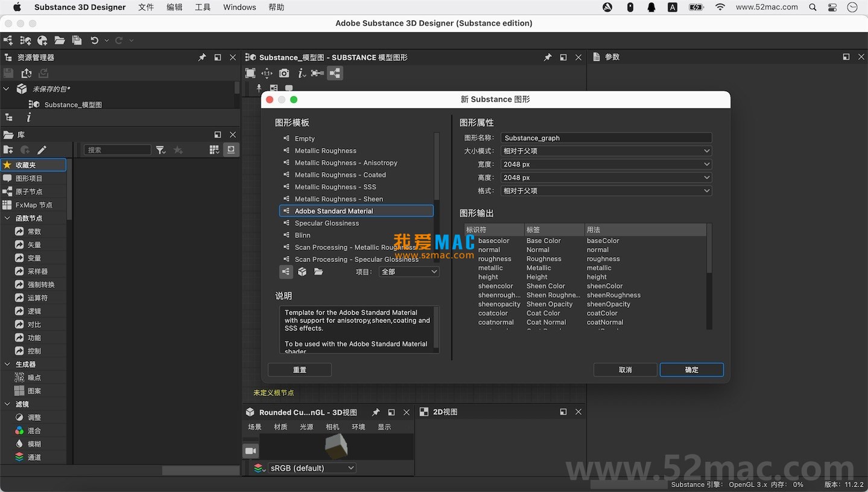Toggle the library thumbnail view button

point(230,150)
